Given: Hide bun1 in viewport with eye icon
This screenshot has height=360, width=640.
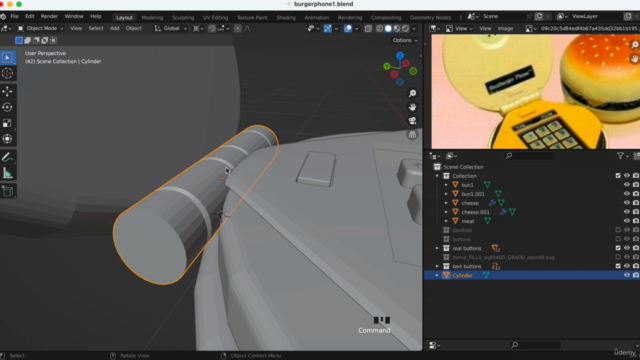Looking at the screenshot, I should [627, 185].
